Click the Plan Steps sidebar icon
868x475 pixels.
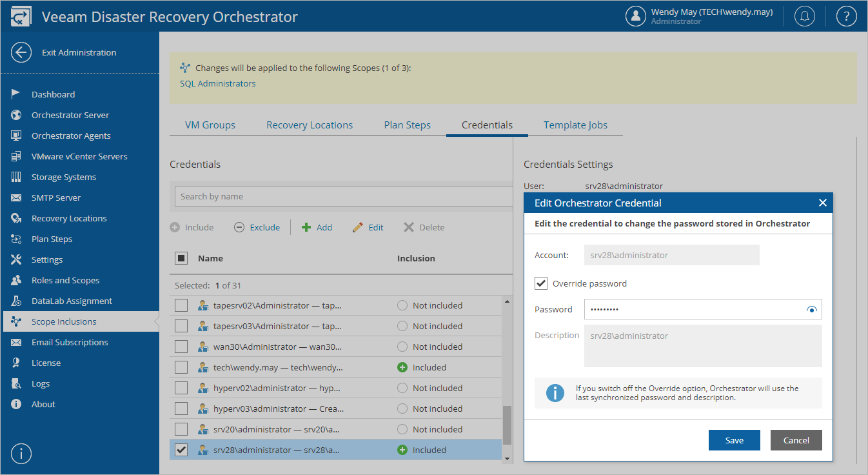click(17, 239)
